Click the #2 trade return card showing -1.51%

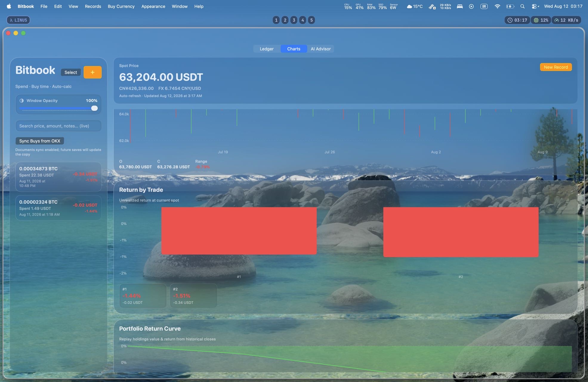[194, 296]
